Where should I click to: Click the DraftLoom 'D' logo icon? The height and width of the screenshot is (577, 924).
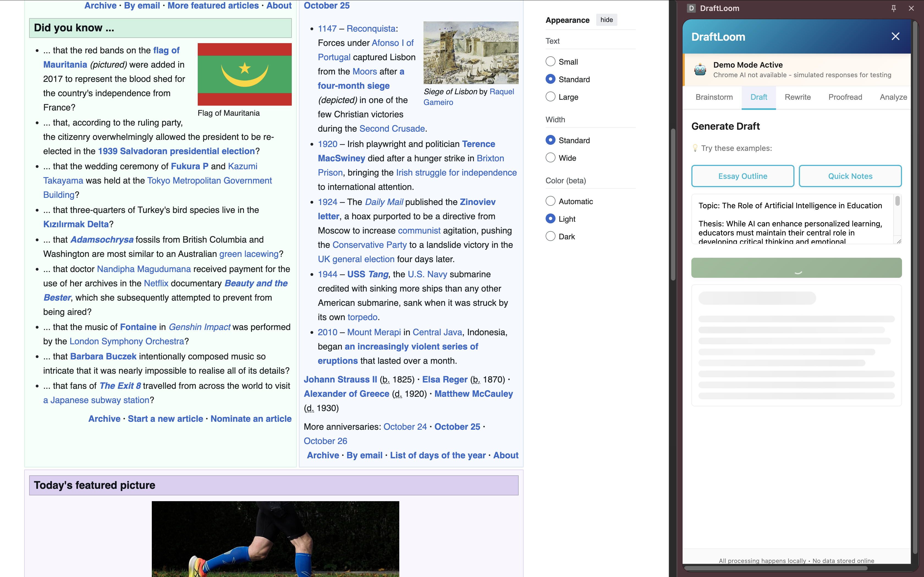tap(691, 9)
